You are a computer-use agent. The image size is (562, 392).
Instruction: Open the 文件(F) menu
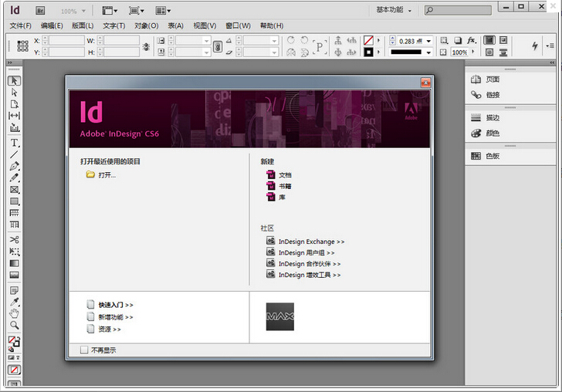[x=20, y=25]
